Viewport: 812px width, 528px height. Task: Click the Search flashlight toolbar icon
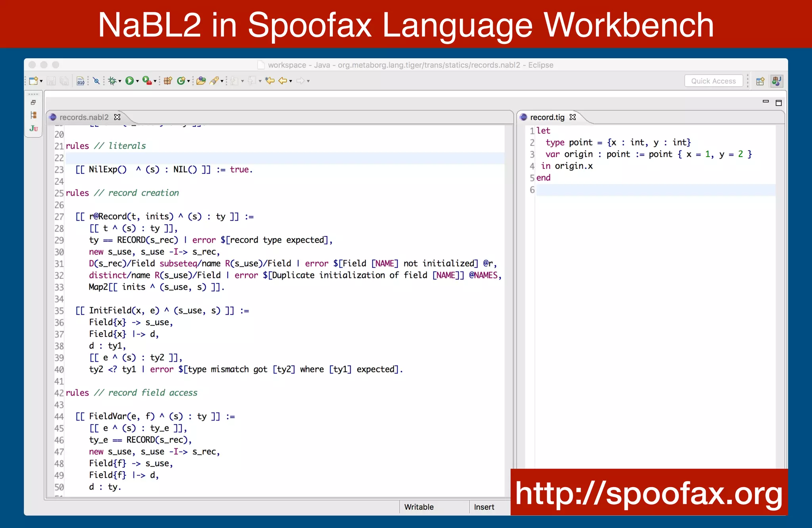coord(214,81)
